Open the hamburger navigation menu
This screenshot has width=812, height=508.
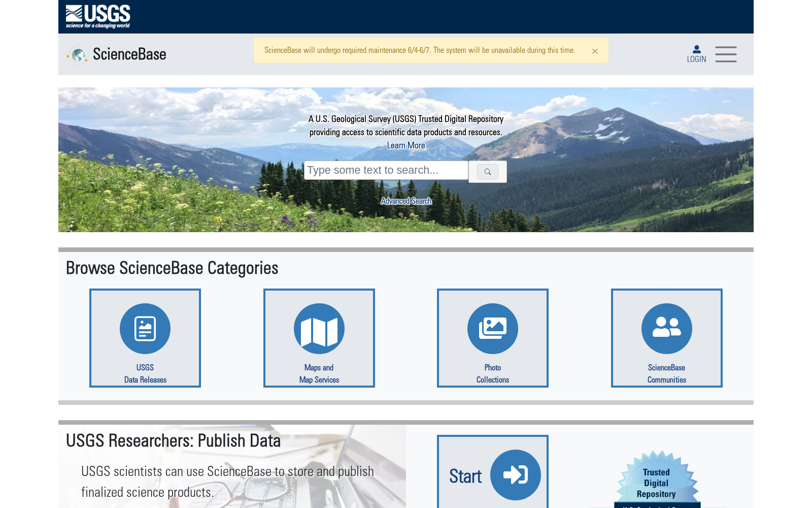(x=726, y=54)
